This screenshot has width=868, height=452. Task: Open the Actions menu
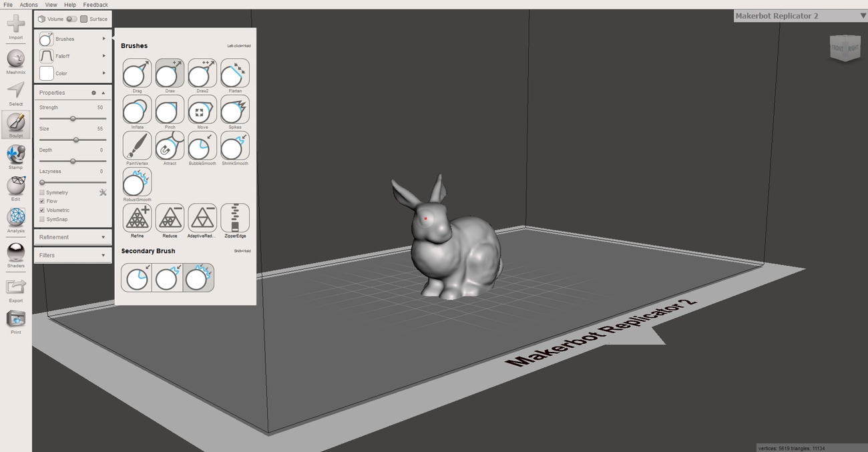pos(28,4)
